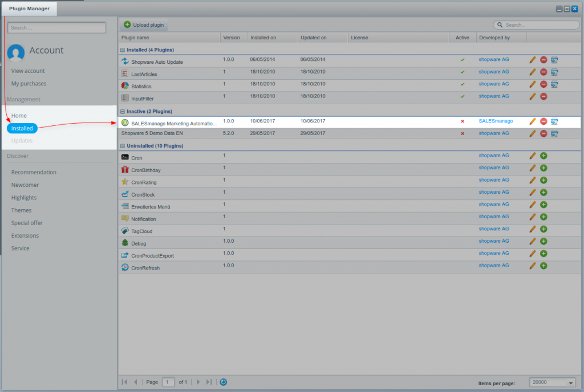Click the sidebar Search field
584x392 pixels.
coord(56,27)
